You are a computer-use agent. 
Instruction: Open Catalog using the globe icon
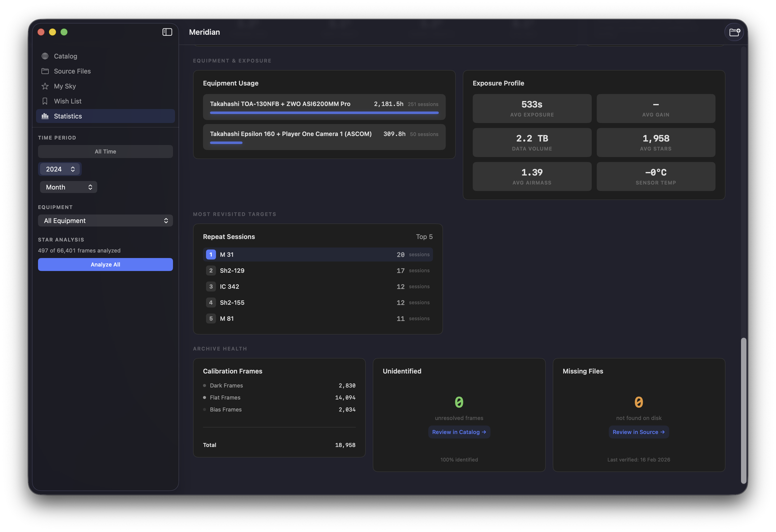click(x=45, y=56)
